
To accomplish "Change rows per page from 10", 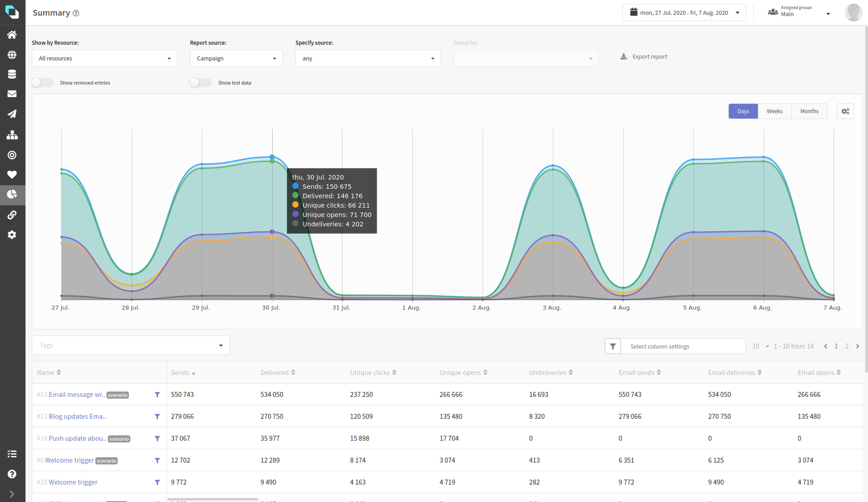I will [x=761, y=346].
